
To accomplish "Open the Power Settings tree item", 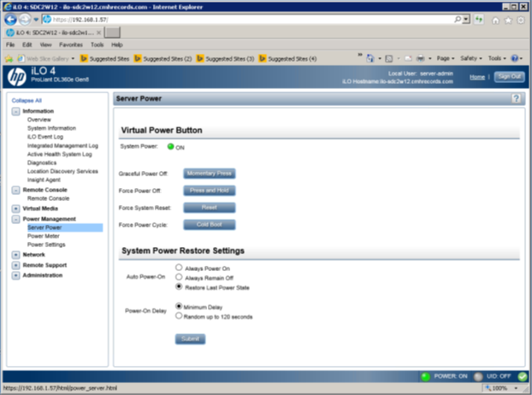I will [46, 245].
